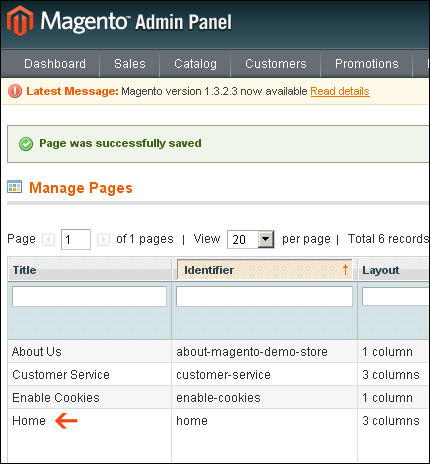Click the Magento logo icon
This screenshot has width=430, height=464.
20,21
